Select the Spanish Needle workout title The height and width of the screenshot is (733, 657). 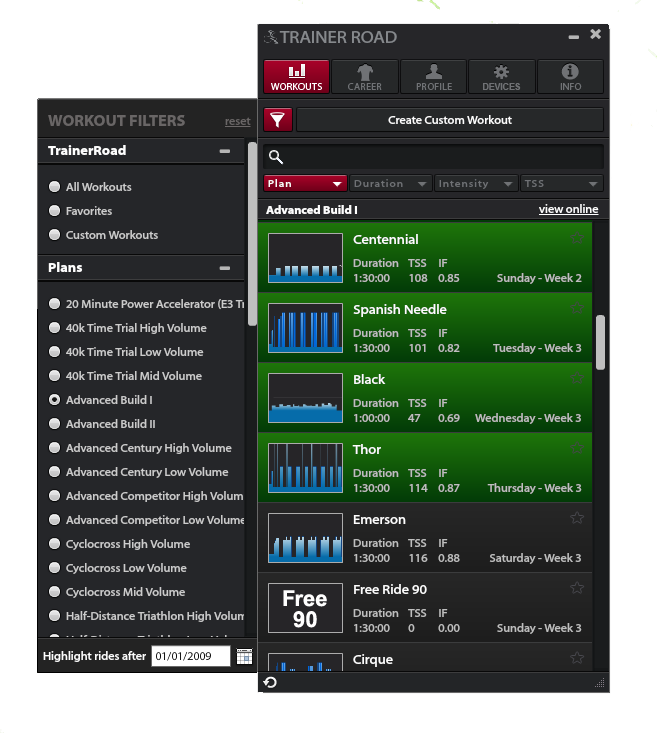400,309
